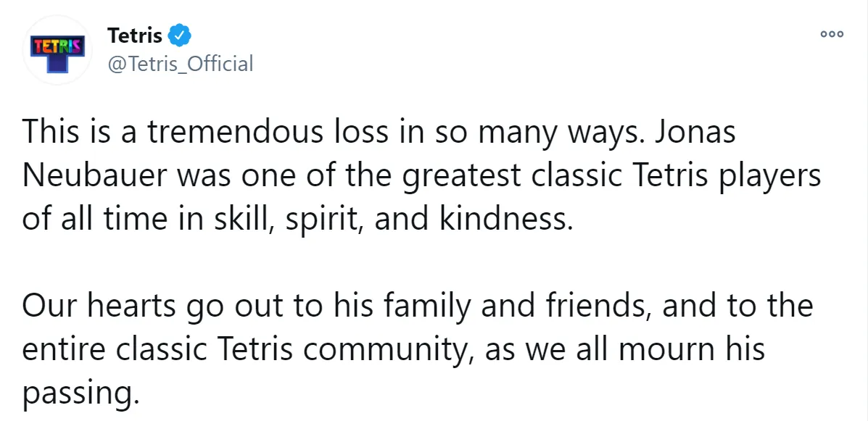Click "Our hearts" starting the second paragraph
868x421 pixels.
coord(98,306)
